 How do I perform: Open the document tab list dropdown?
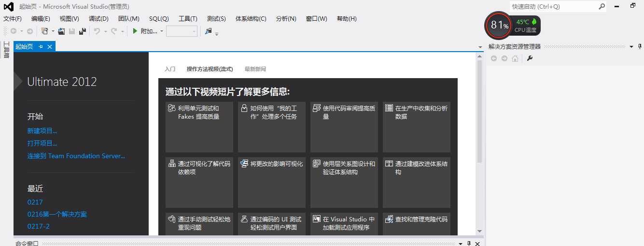[x=480, y=47]
